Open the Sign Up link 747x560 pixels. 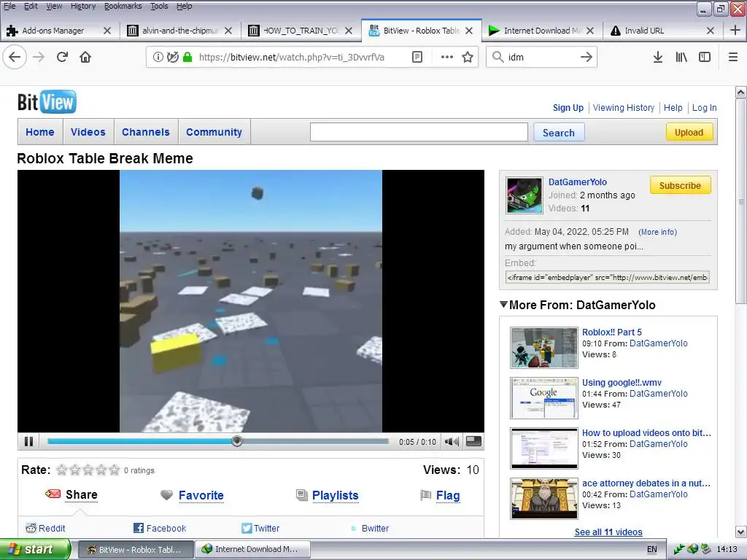pos(568,108)
